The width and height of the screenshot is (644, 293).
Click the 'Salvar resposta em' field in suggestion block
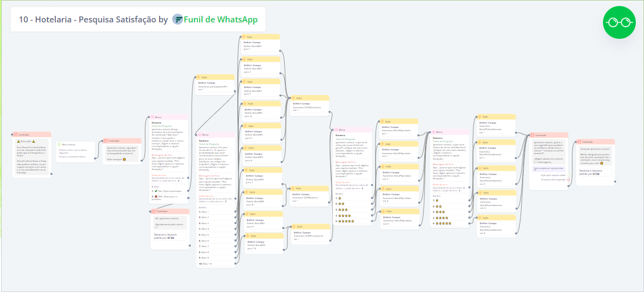click(548, 169)
